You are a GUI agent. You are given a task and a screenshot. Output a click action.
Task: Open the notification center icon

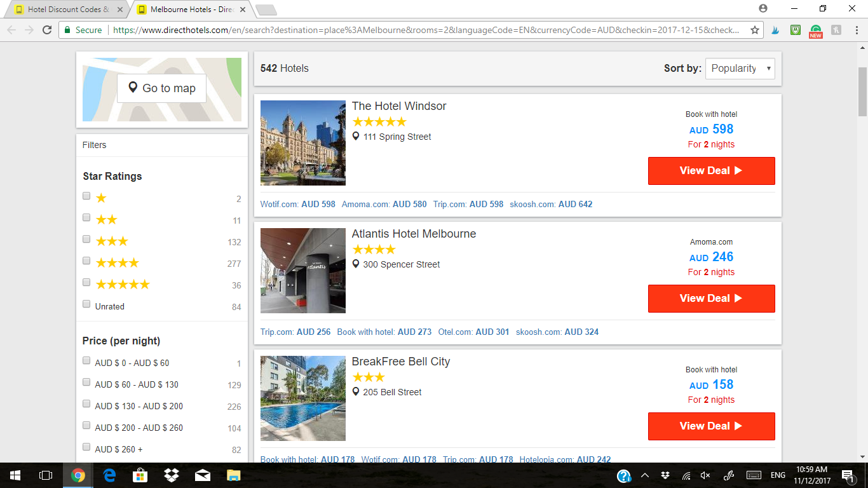(848, 475)
